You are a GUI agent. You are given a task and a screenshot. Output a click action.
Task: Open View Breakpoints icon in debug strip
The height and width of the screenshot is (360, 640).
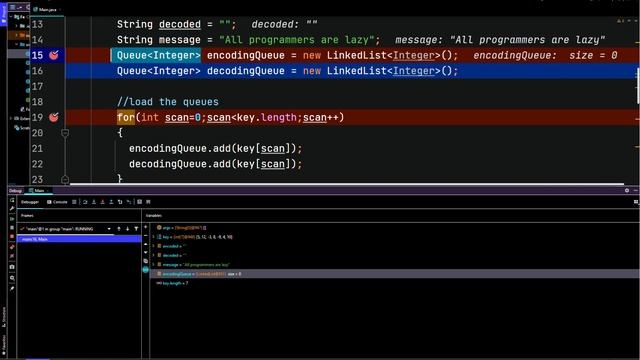(12, 247)
